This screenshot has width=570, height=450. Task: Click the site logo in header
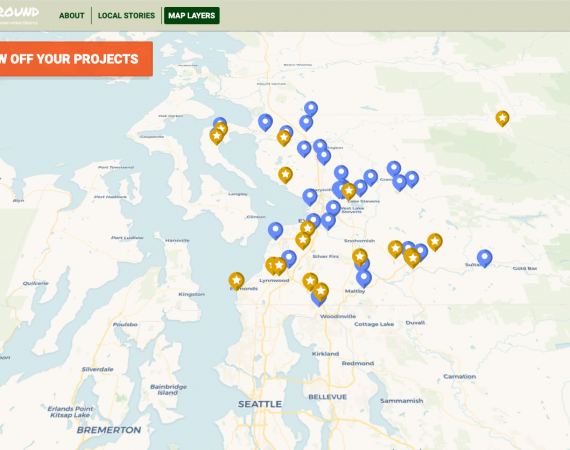[x=19, y=15]
